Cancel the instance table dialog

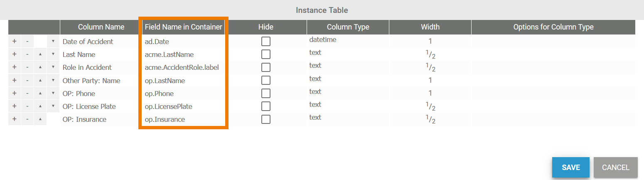pyautogui.click(x=615, y=168)
